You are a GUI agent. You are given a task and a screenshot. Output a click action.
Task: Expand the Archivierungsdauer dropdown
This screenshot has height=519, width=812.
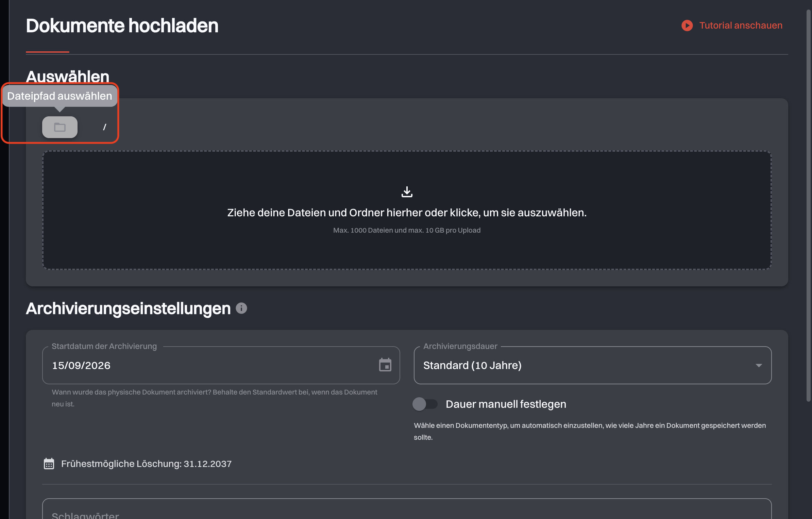tap(593, 365)
